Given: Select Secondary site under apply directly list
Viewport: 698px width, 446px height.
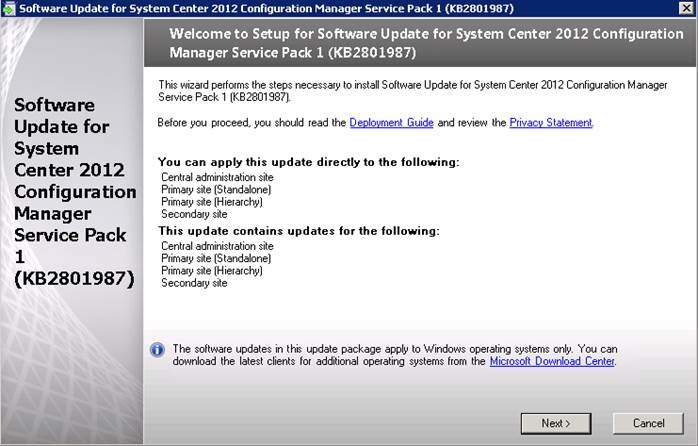Looking at the screenshot, I should coord(194,214).
